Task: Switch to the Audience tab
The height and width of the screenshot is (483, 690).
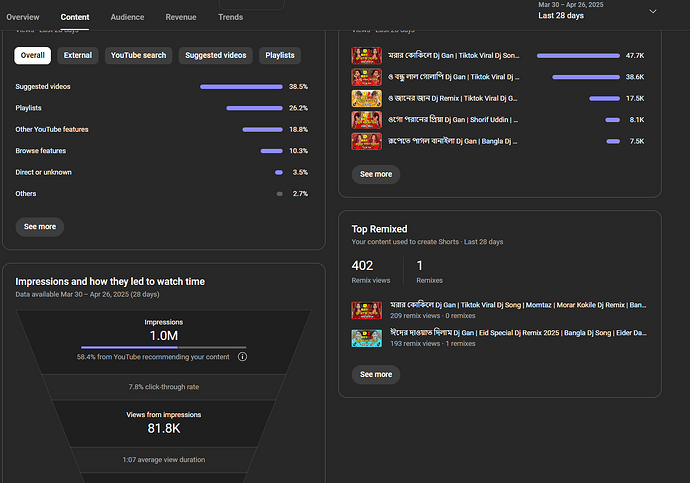Action: pos(127,17)
